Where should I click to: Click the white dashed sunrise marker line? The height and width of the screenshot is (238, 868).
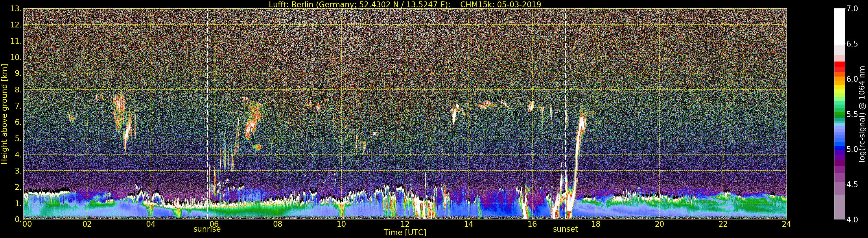[x=207, y=114]
